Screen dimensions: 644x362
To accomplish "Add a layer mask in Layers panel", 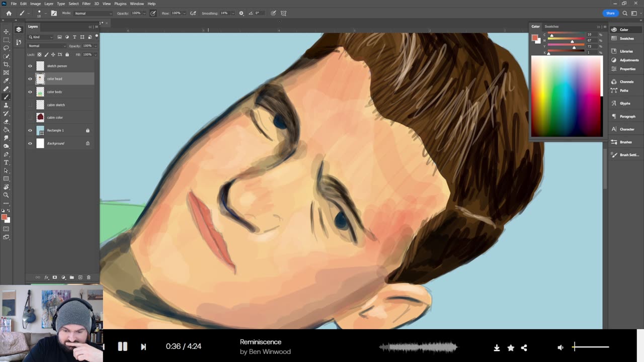I will coord(55,277).
